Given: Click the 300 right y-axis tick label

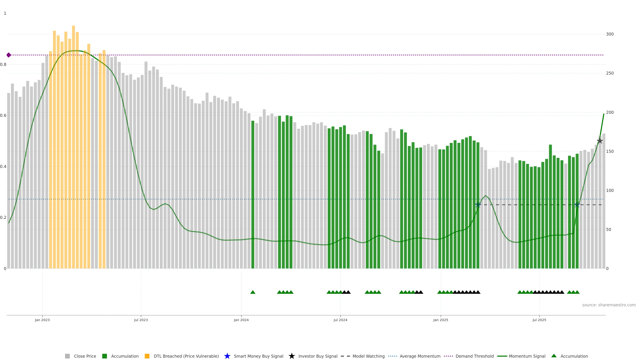Looking at the screenshot, I should click(610, 34).
